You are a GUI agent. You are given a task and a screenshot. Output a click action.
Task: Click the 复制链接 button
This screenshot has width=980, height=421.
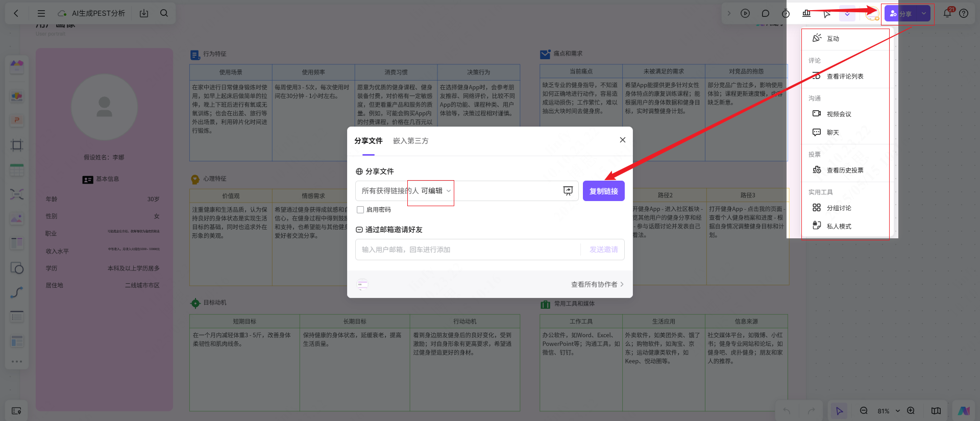click(x=603, y=191)
